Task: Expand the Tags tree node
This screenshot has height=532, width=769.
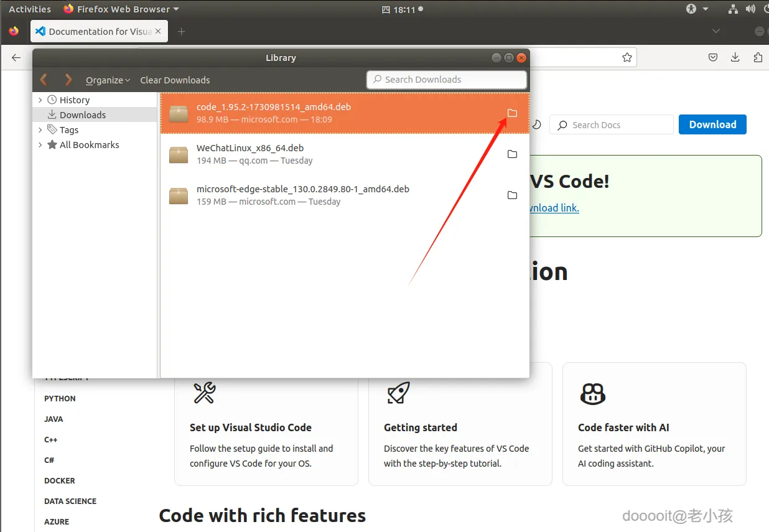Action: coord(40,130)
